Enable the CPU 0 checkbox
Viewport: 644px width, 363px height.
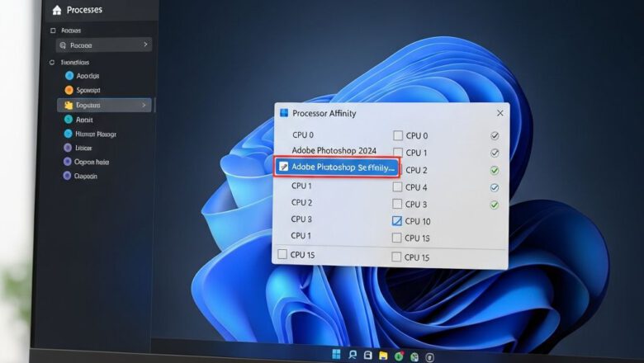tap(398, 135)
